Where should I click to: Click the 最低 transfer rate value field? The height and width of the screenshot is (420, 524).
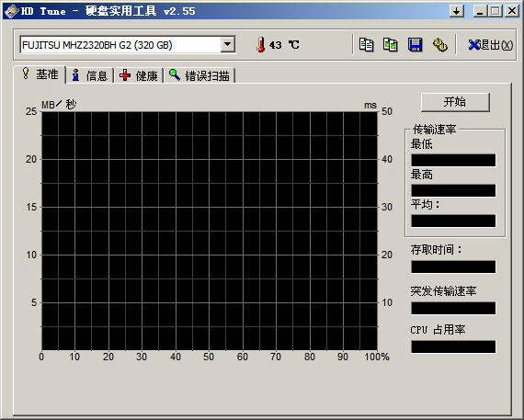pos(453,160)
